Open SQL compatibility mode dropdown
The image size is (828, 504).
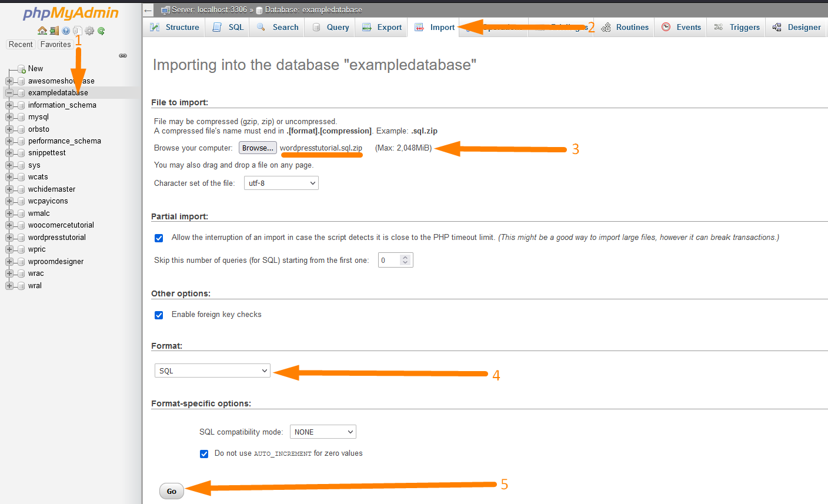[x=323, y=432]
